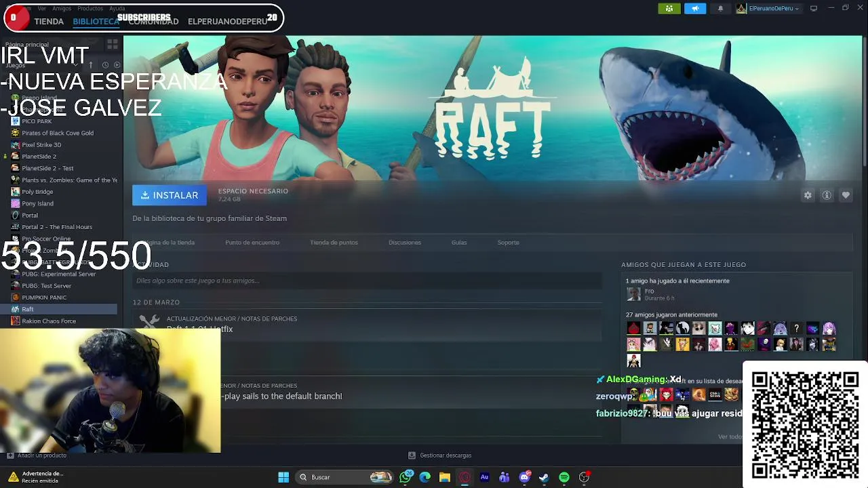
Task: Select Poly Bridge in library
Action: pos(37,192)
